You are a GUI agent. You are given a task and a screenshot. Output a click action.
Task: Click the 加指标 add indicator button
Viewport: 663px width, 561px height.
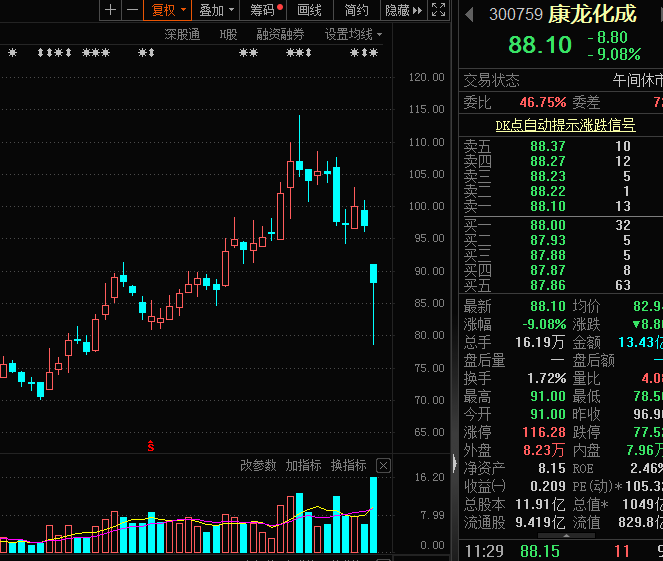303,465
